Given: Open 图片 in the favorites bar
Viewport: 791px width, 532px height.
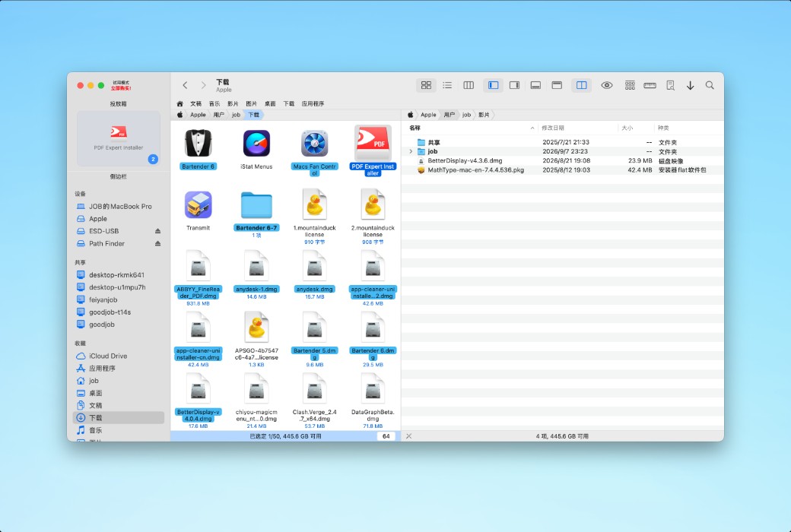Looking at the screenshot, I should pos(251,103).
